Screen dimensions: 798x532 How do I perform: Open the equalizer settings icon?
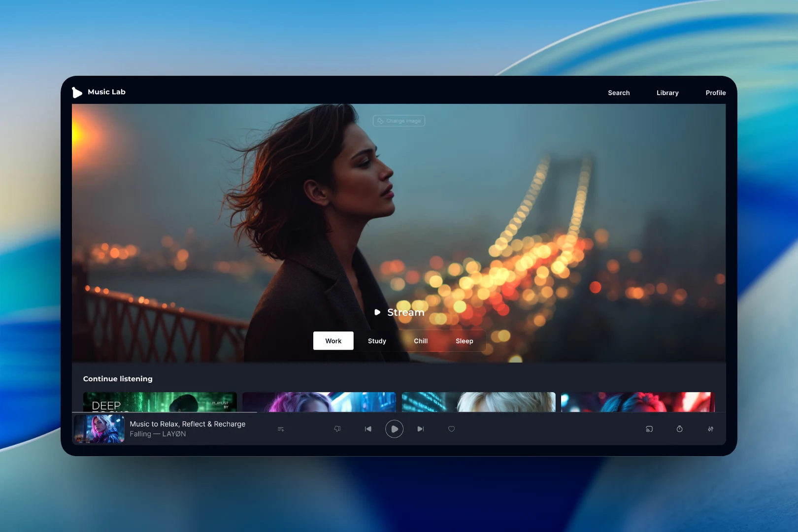coord(710,429)
